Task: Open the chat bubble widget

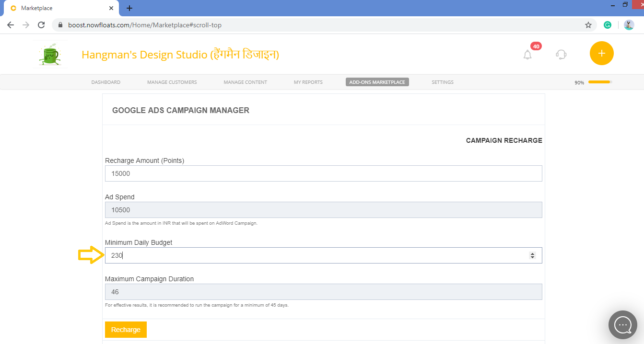Action: tap(623, 325)
